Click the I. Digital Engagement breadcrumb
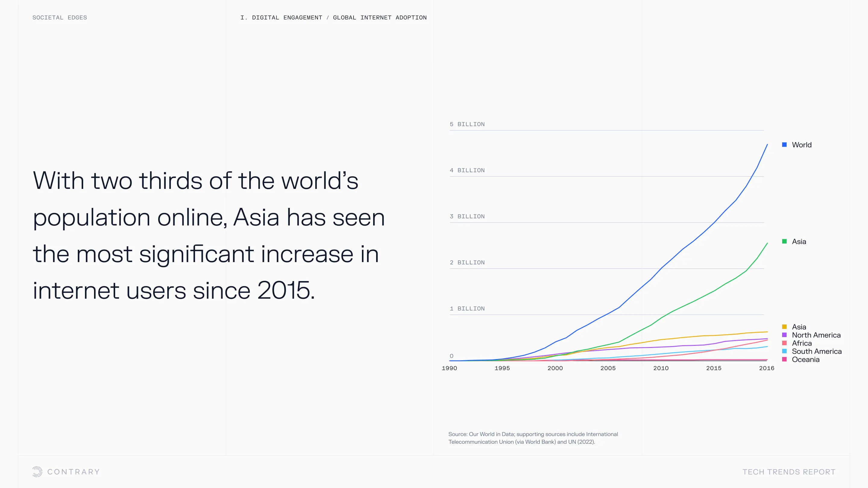Screen dimensions: 868x488 point(281,17)
